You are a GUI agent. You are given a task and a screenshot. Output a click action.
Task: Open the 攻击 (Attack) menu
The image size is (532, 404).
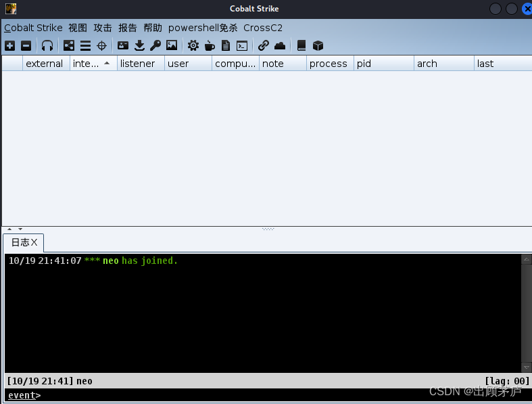[103, 28]
